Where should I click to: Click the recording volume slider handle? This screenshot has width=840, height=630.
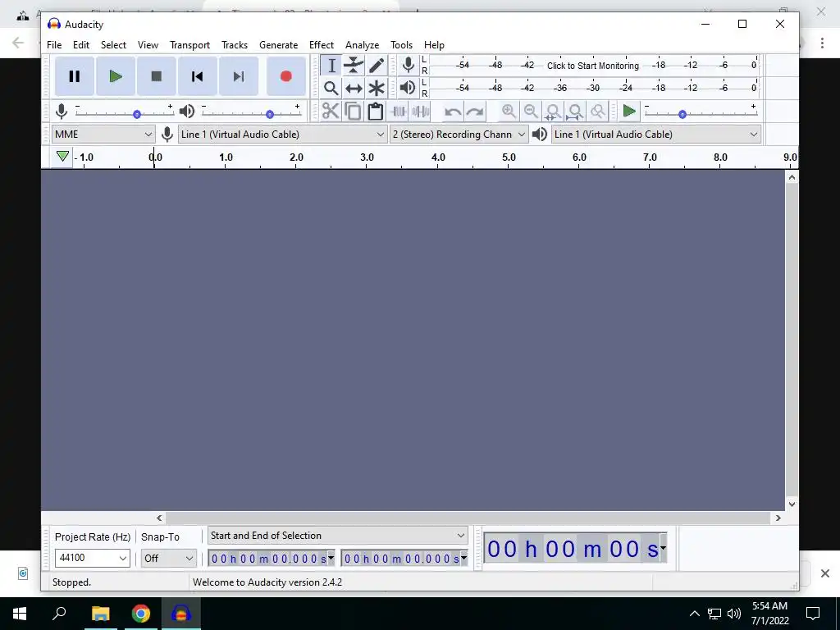(x=137, y=114)
